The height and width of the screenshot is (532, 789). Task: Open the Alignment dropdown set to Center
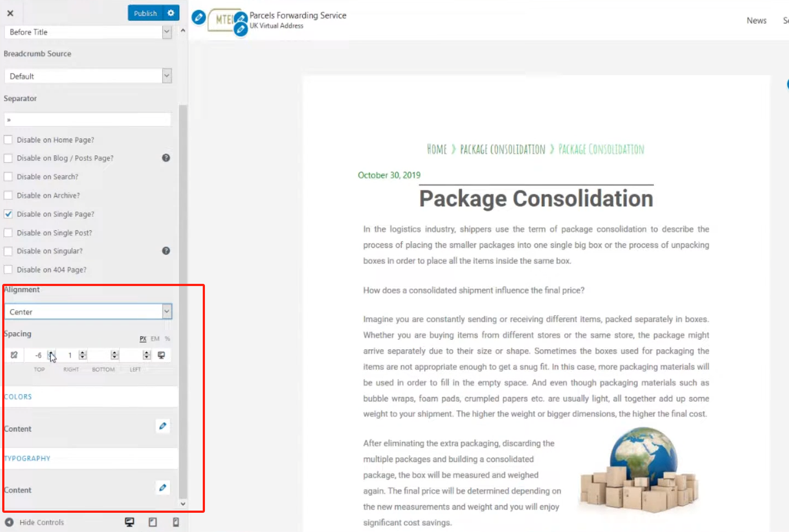point(88,312)
